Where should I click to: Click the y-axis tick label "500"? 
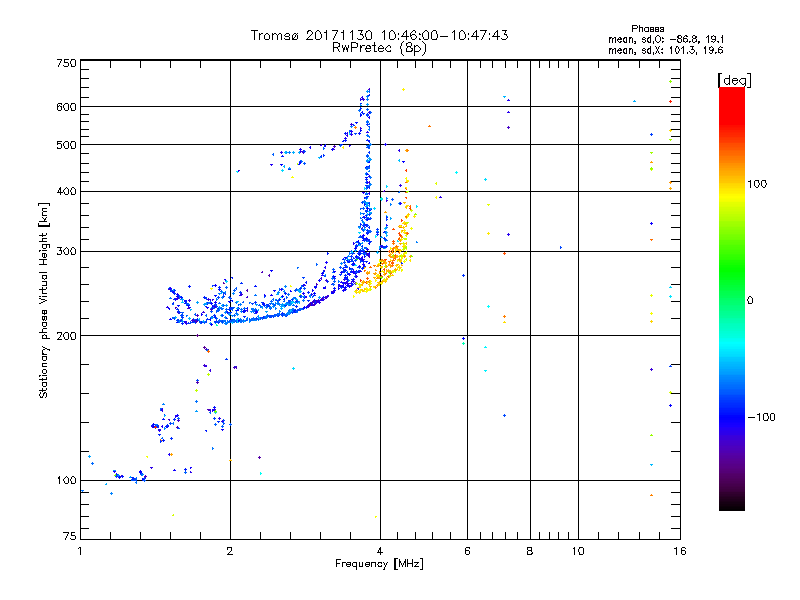66,145
